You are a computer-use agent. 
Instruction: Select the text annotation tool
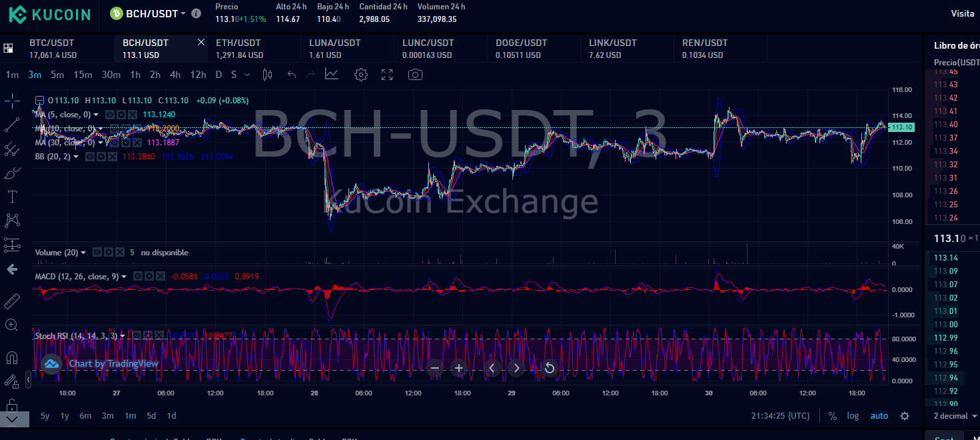[12, 197]
